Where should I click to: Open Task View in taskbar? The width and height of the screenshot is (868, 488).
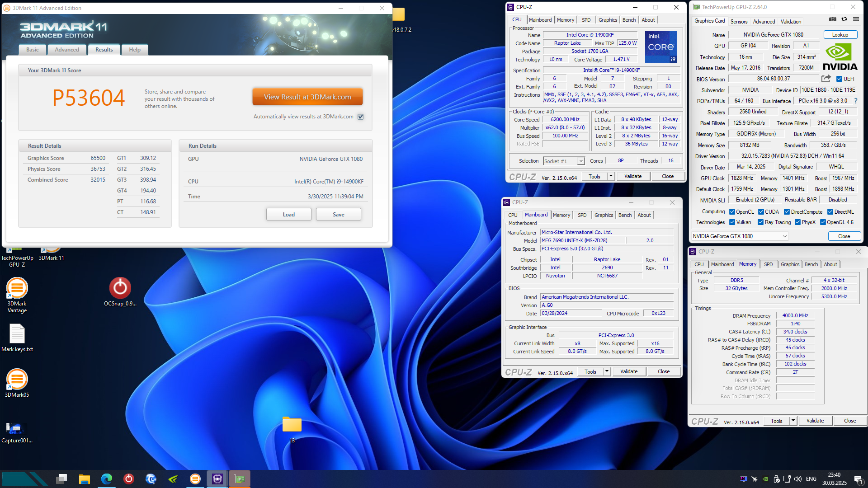point(62,479)
